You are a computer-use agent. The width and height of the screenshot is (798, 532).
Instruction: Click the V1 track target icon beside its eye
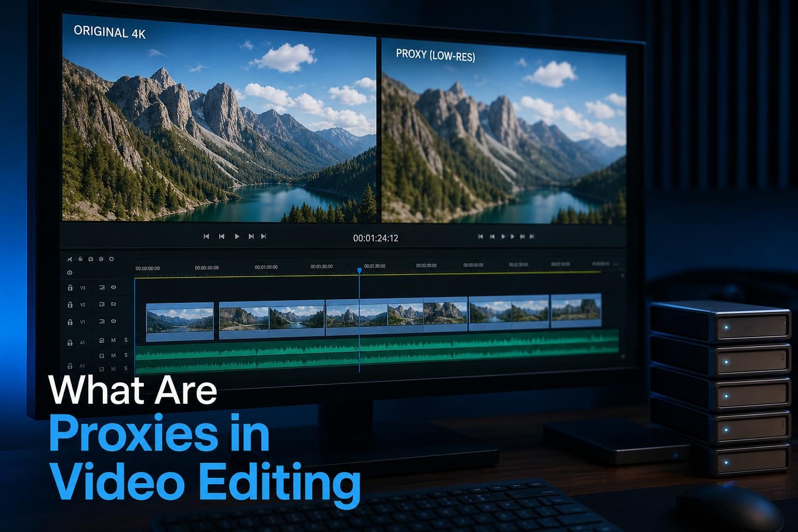point(102,322)
